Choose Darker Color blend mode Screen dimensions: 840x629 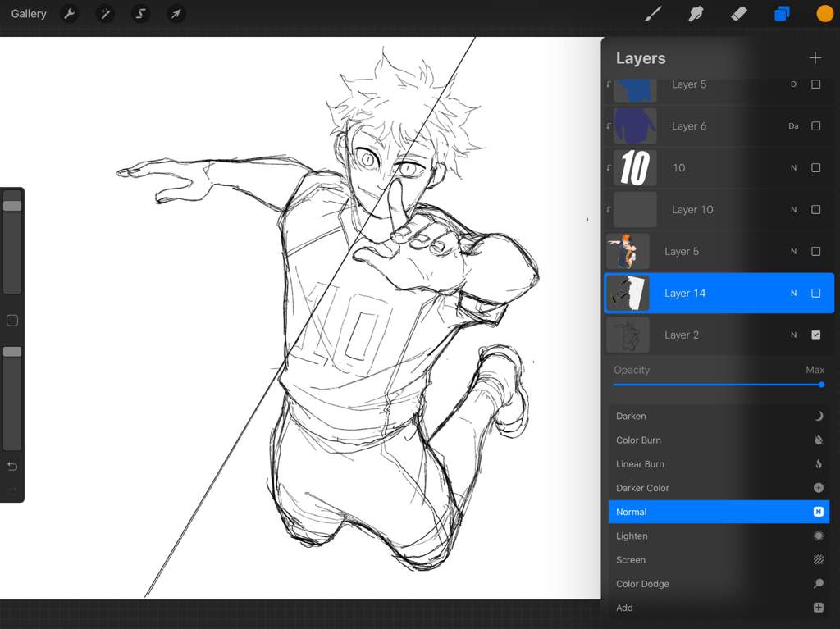pyautogui.click(x=719, y=488)
